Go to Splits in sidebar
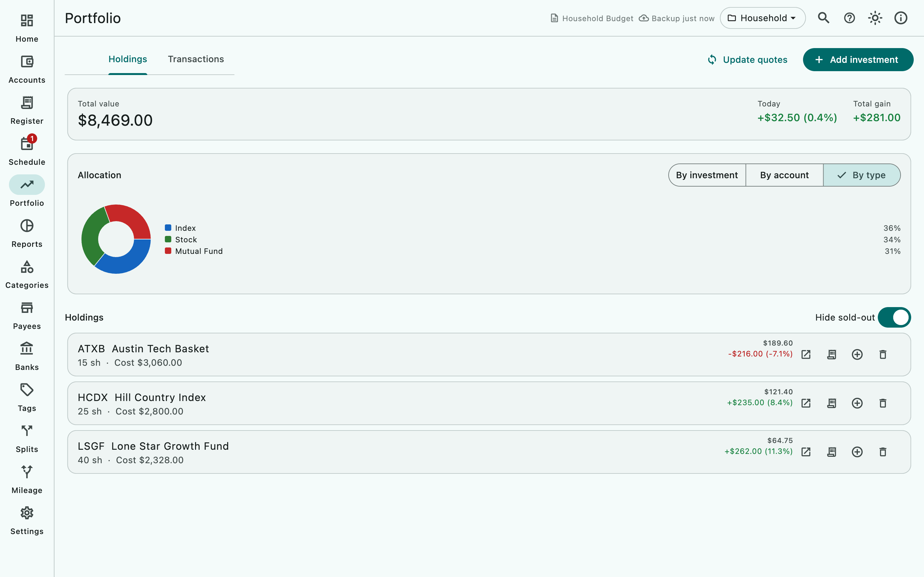The width and height of the screenshot is (924, 577). click(x=27, y=439)
